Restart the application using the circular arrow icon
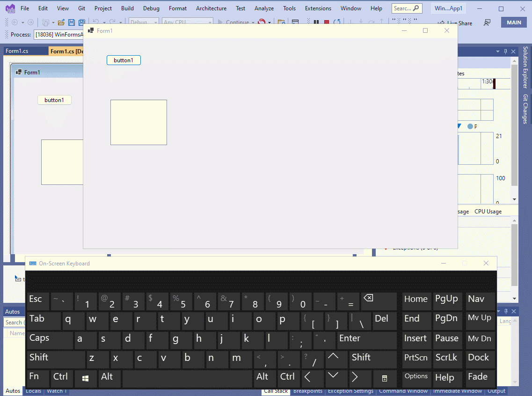This screenshot has width=532, height=396. pyautogui.click(x=337, y=22)
